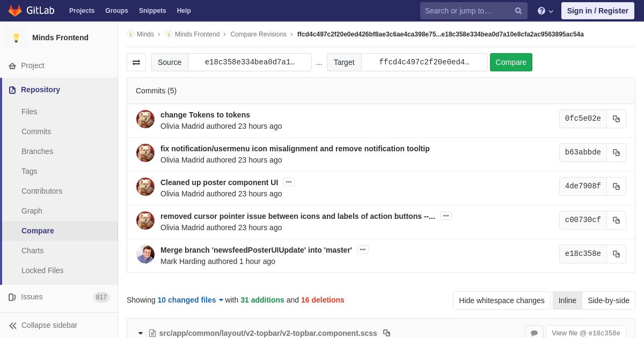644x338 pixels.
Task: Collapse the v2-topbar.component.scss file diff
Action: 141,333
